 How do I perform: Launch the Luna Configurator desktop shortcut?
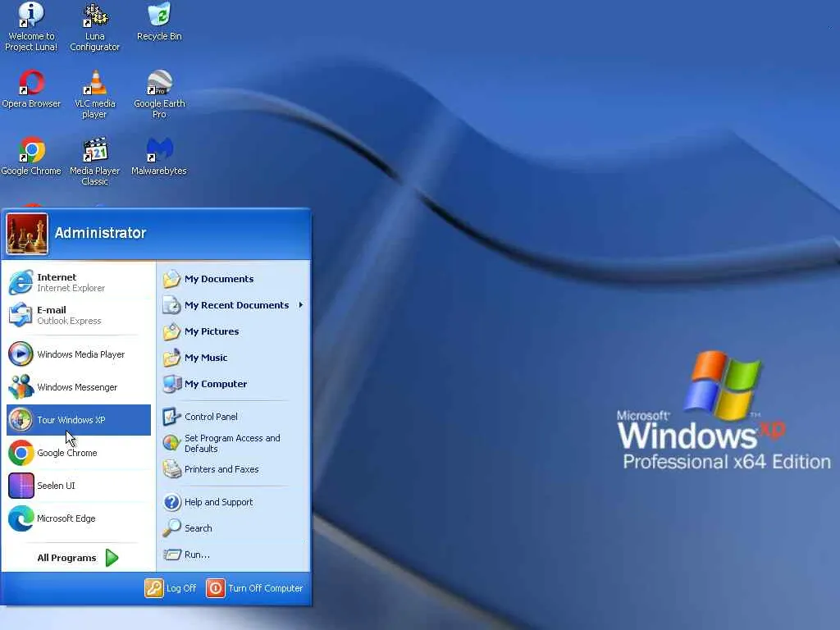point(95,27)
